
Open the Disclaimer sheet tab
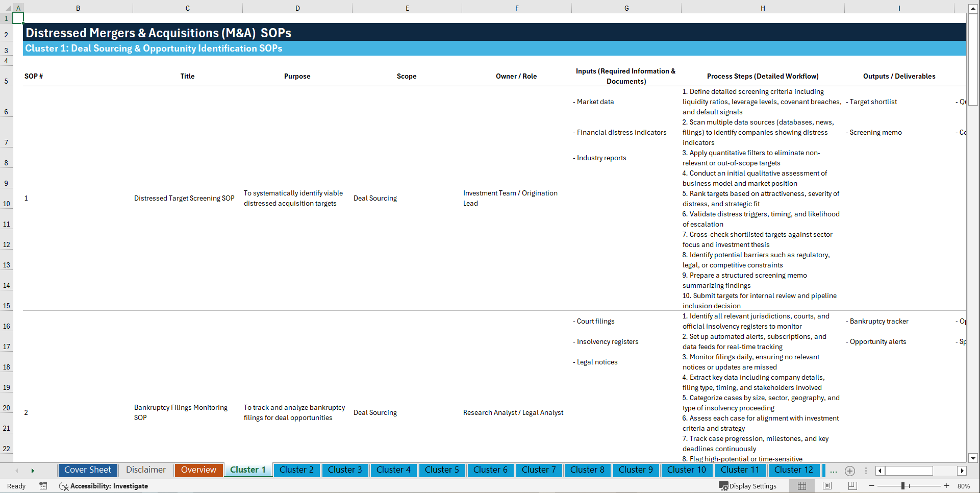[145, 470]
